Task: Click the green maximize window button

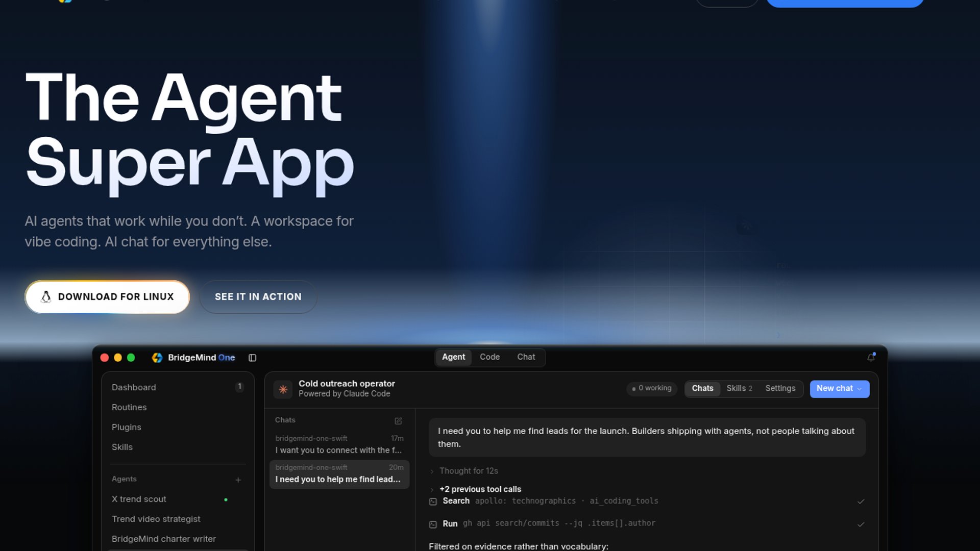Action: click(x=131, y=358)
